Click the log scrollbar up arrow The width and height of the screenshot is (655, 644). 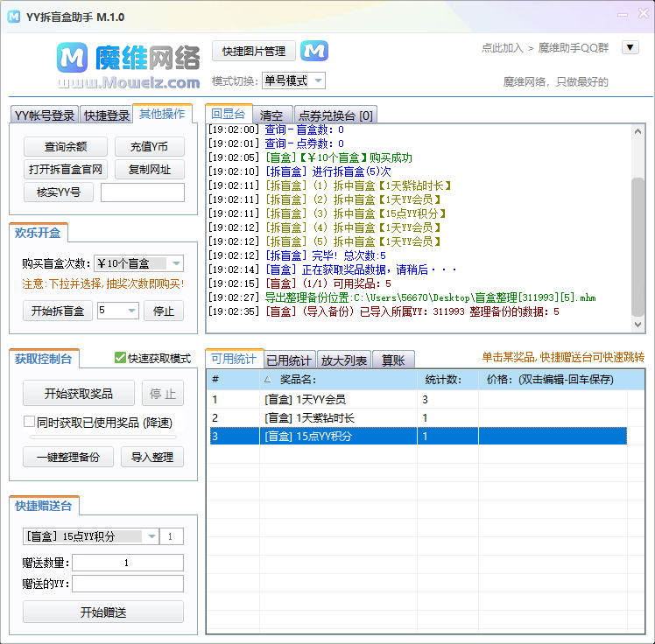[x=637, y=131]
